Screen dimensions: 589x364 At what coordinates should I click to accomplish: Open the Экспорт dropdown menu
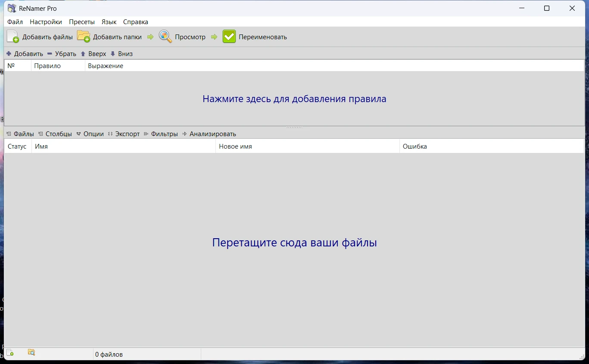124,134
